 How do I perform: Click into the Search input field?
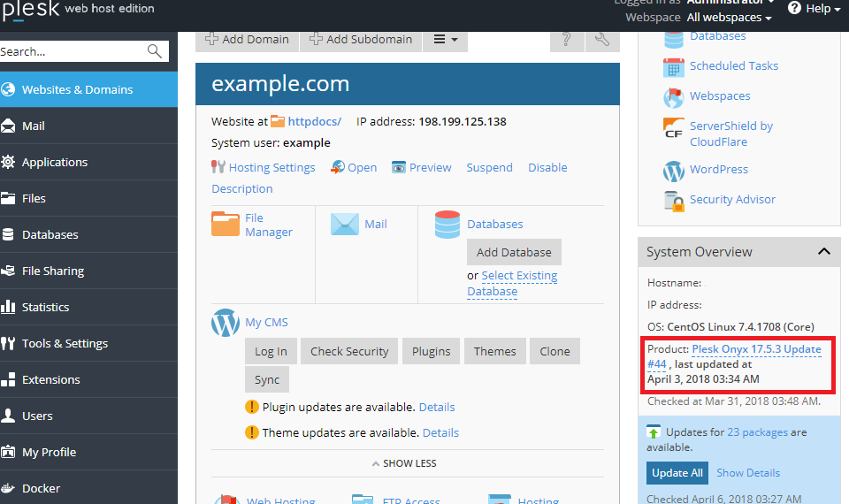click(x=71, y=51)
